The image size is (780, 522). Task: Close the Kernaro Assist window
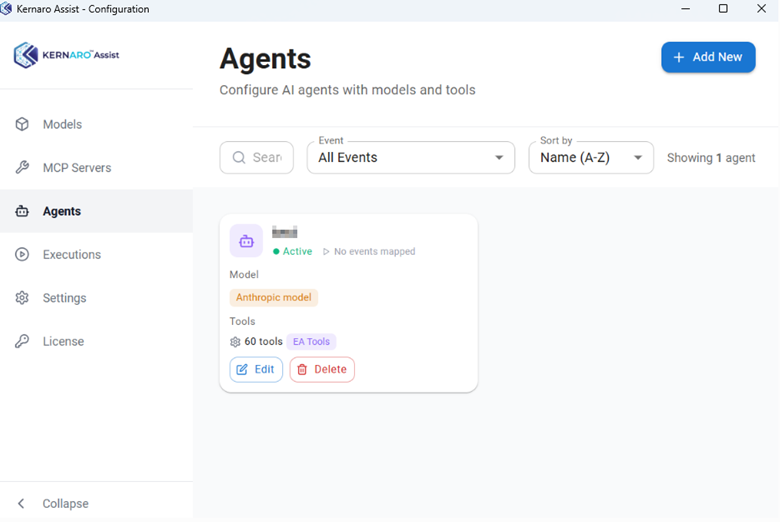(762, 9)
